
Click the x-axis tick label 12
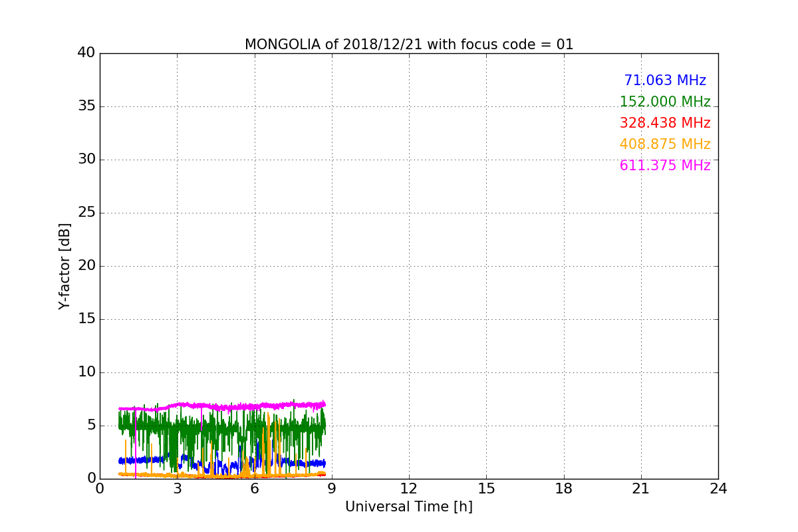(409, 489)
